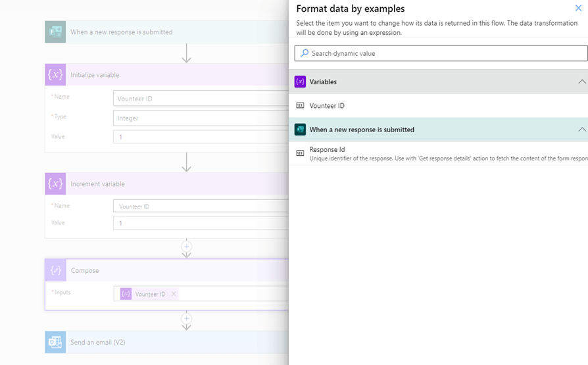Click the Initialize variable Name field
The height and width of the screenshot is (365, 588).
201,99
